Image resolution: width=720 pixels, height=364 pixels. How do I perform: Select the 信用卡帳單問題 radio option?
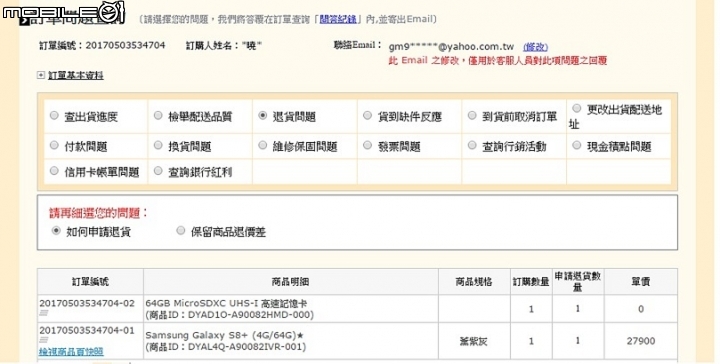pyautogui.click(x=54, y=171)
